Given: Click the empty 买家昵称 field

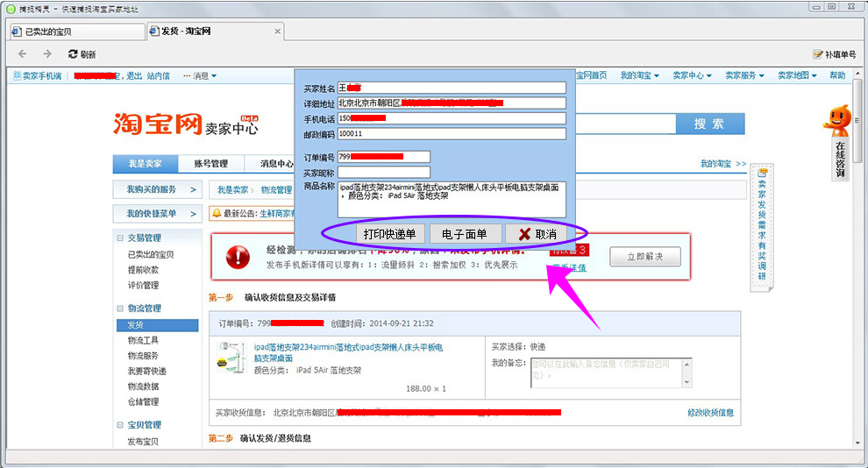Looking at the screenshot, I should click(384, 173).
